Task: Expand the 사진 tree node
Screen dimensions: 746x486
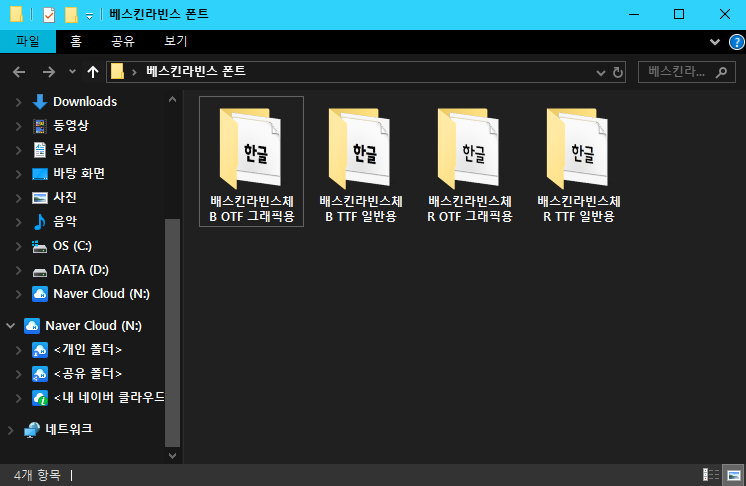Action: pos(18,198)
